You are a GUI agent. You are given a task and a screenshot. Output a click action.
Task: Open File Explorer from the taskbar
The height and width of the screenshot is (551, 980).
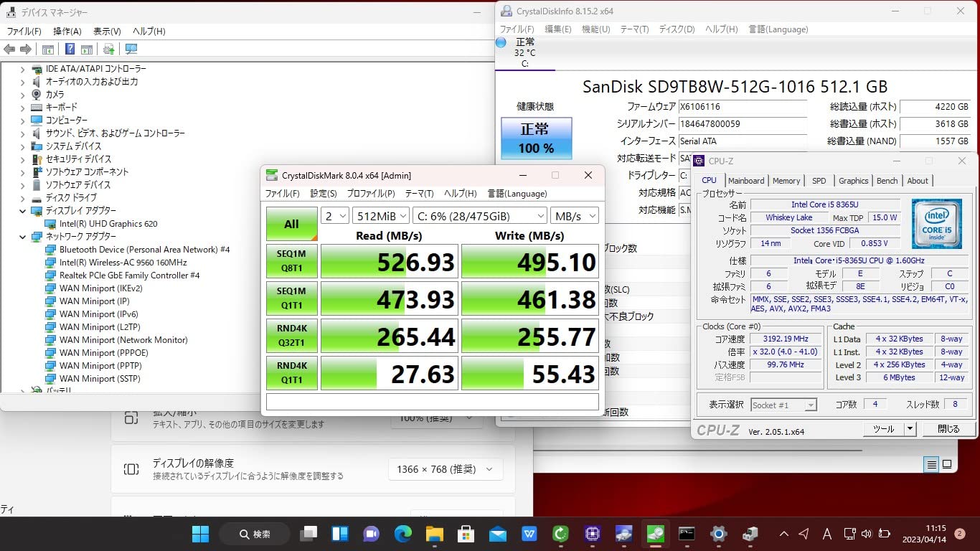pyautogui.click(x=434, y=534)
